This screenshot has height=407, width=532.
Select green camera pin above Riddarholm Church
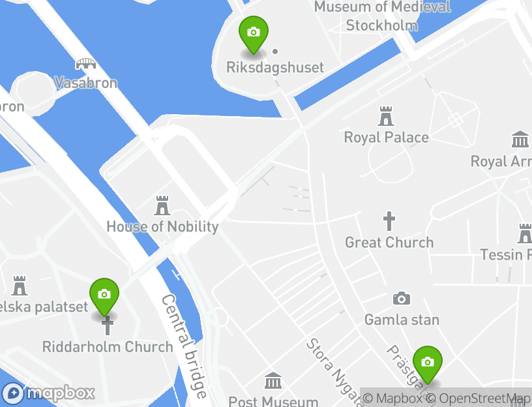coord(104,297)
